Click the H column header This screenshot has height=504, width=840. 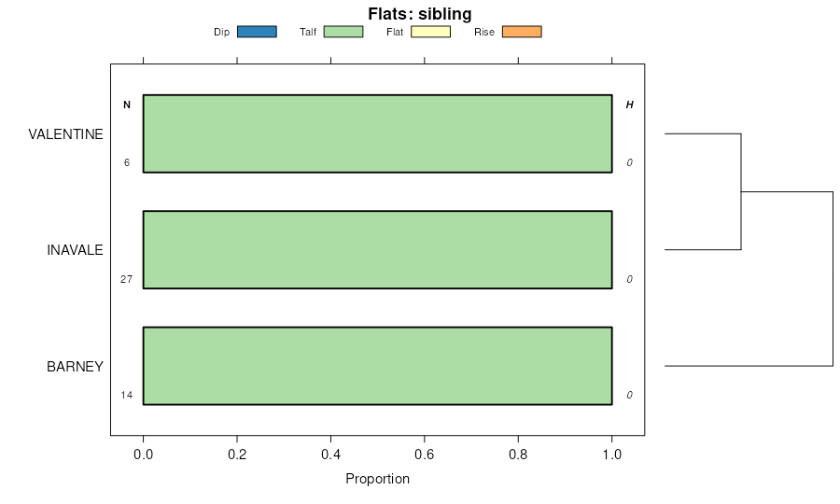pos(629,105)
